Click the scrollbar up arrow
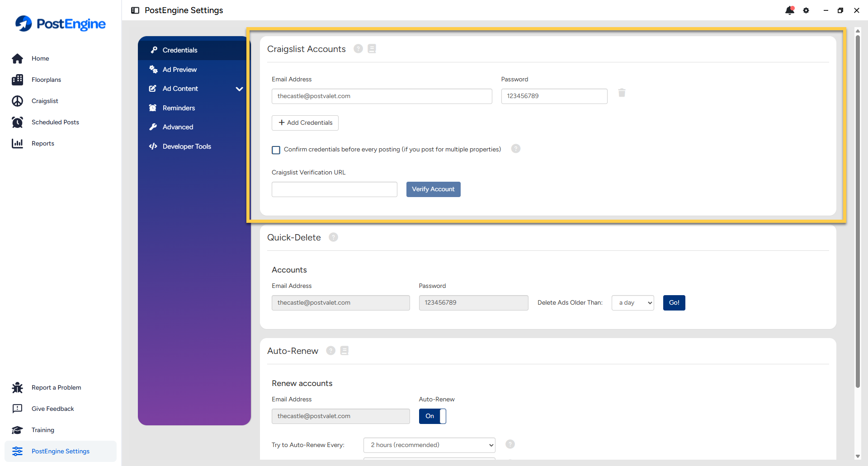The image size is (868, 466). pyautogui.click(x=858, y=31)
